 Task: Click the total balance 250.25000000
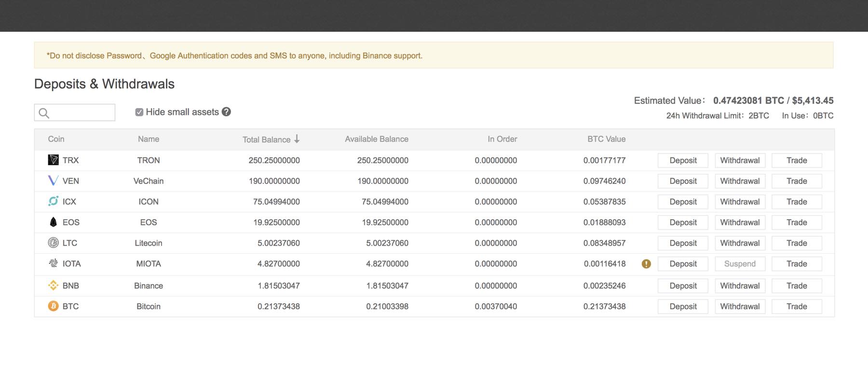point(274,160)
